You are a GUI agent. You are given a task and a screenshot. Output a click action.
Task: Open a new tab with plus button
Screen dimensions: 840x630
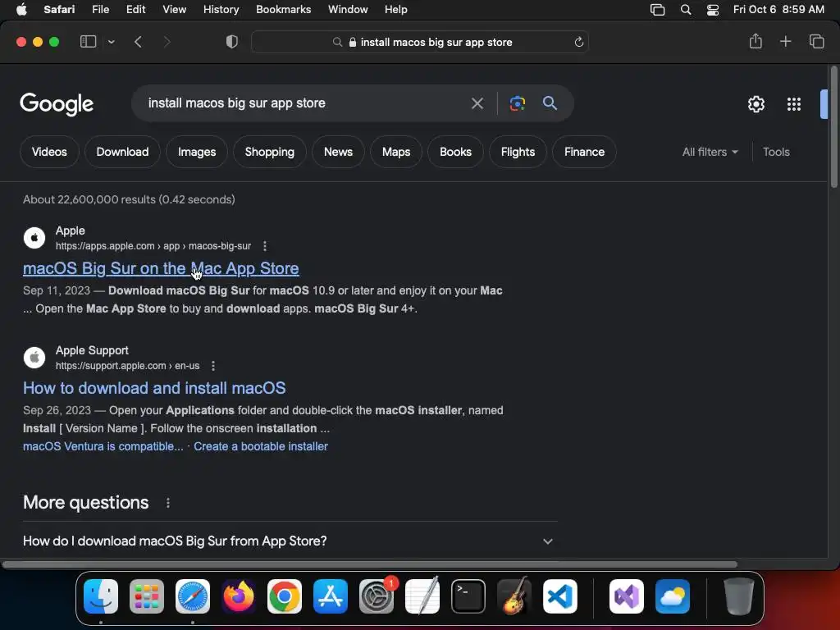[785, 41]
